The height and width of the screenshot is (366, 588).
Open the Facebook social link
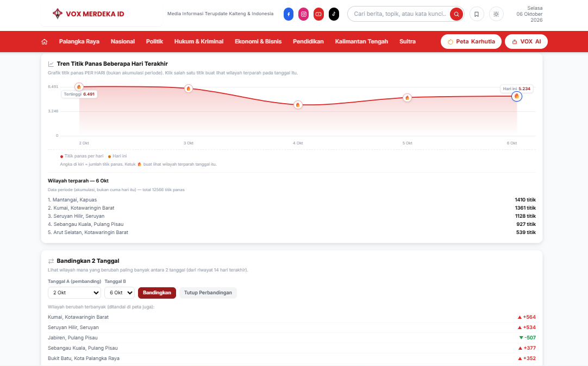tap(289, 14)
